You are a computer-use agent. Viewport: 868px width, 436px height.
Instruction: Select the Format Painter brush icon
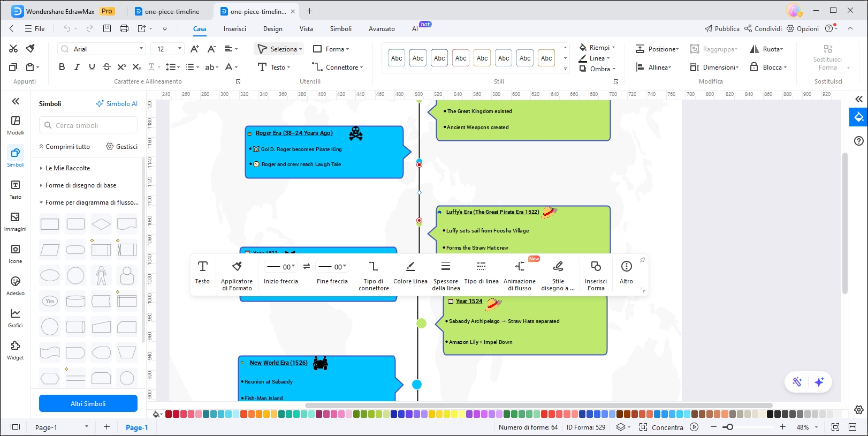click(31, 49)
